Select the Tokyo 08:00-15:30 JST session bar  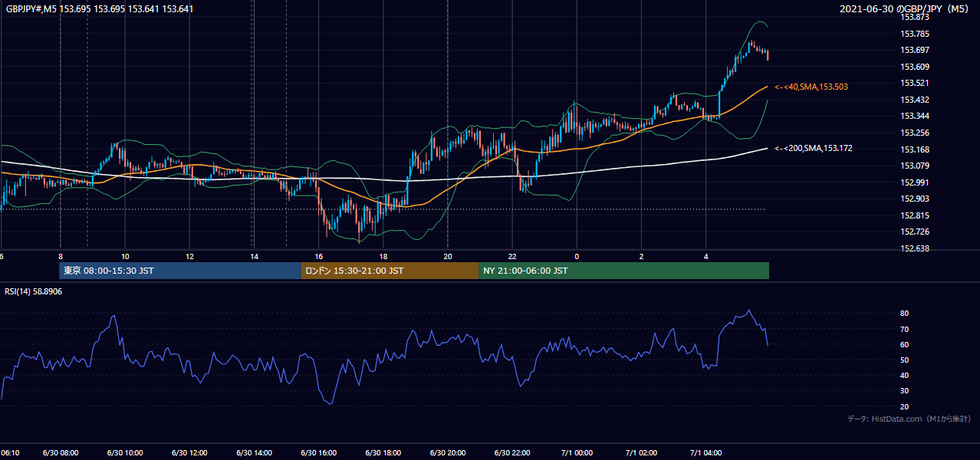pos(180,271)
